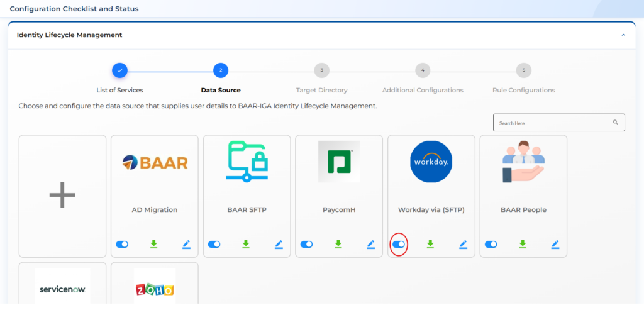
Task: Click the download icon on AD Migration card
Action: [x=154, y=245]
